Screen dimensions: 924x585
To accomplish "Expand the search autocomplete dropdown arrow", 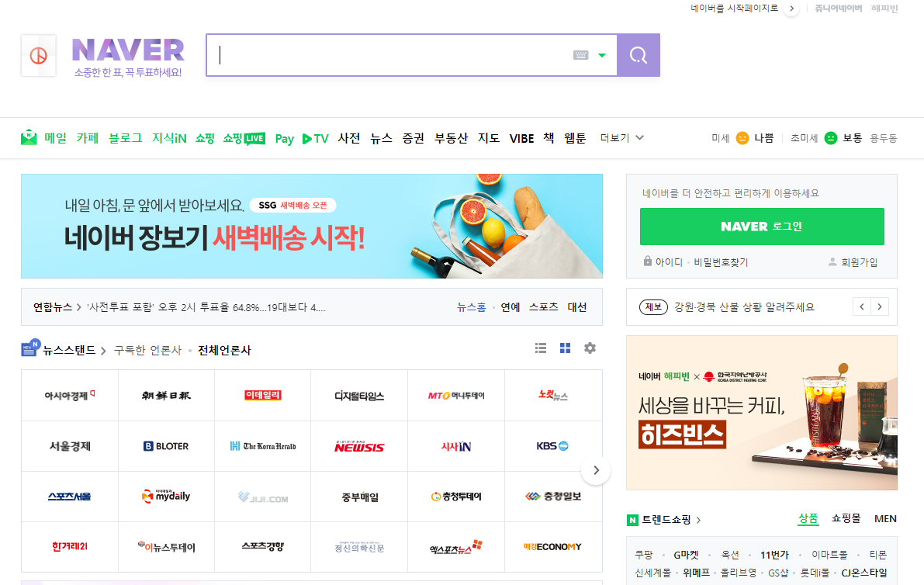I will [602, 55].
